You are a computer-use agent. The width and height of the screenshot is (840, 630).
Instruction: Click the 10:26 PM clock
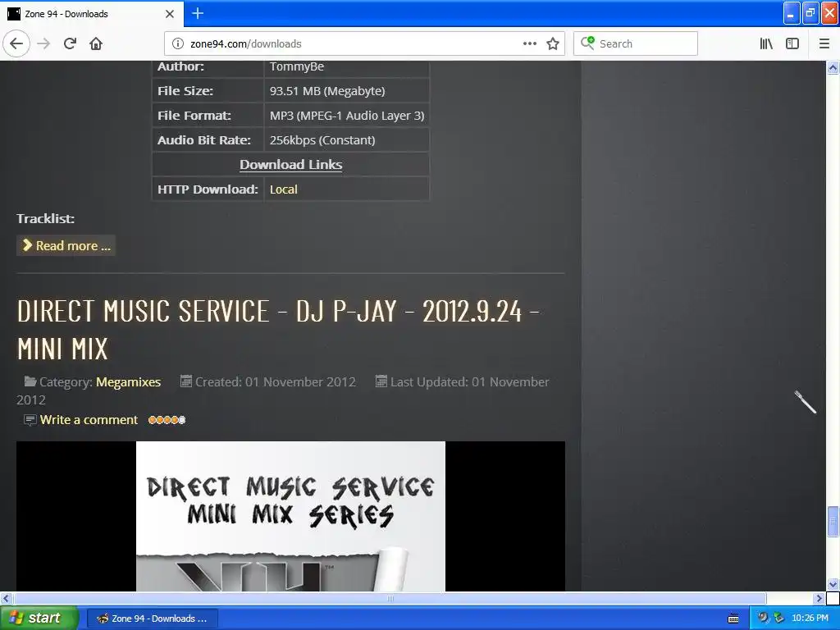tap(810, 618)
